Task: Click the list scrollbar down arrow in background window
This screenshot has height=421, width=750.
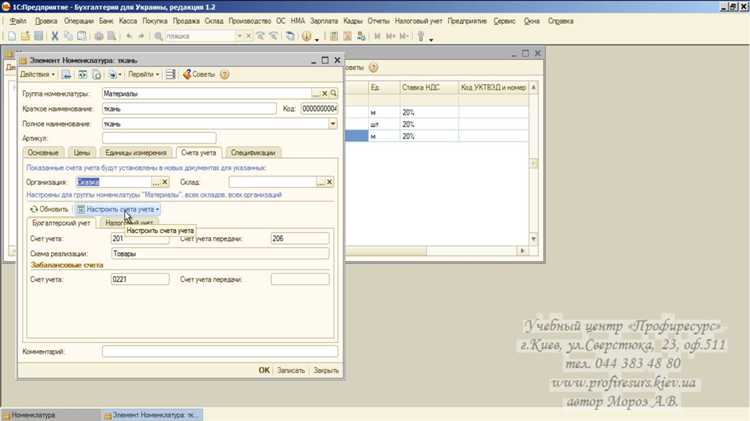Action: (533, 239)
